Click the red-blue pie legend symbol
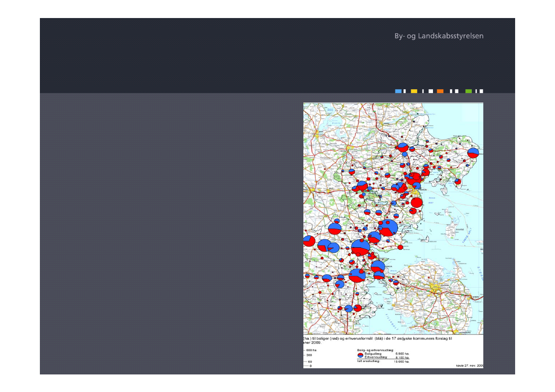This screenshot has width=555, height=392. [x=360, y=355]
